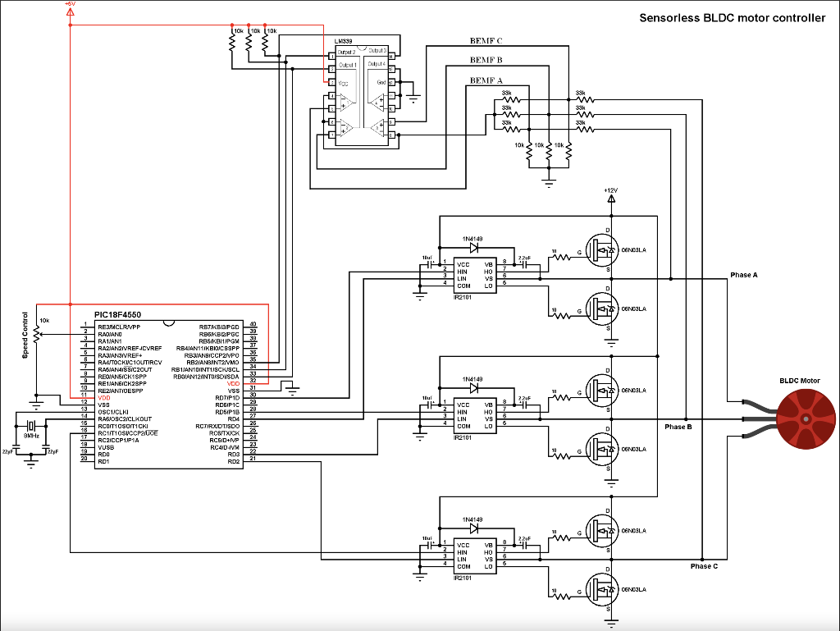
Task: Click the 8MHz crystal oscillator
Action: point(31,426)
